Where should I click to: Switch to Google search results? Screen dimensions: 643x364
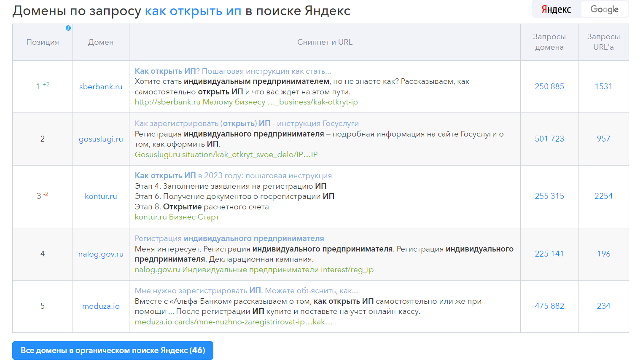coord(605,9)
